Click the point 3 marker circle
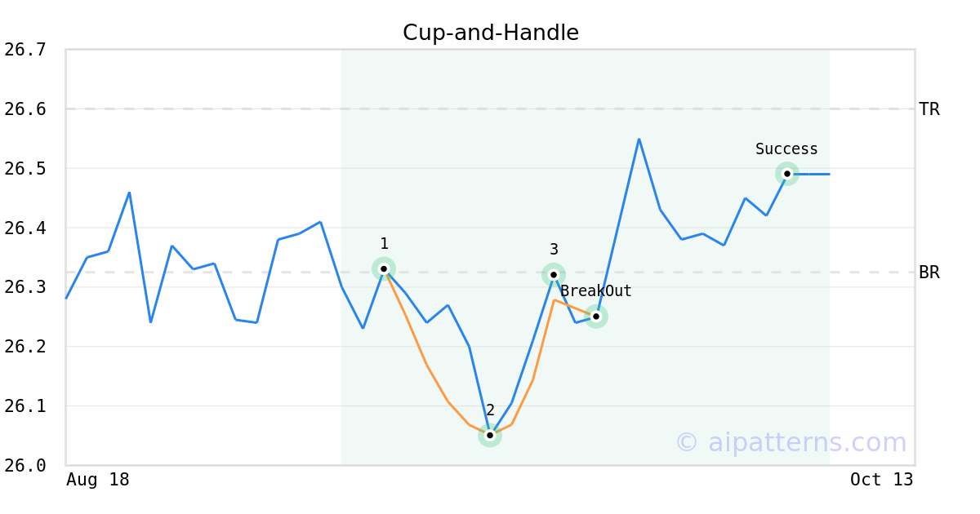980x514 pixels. [554, 275]
